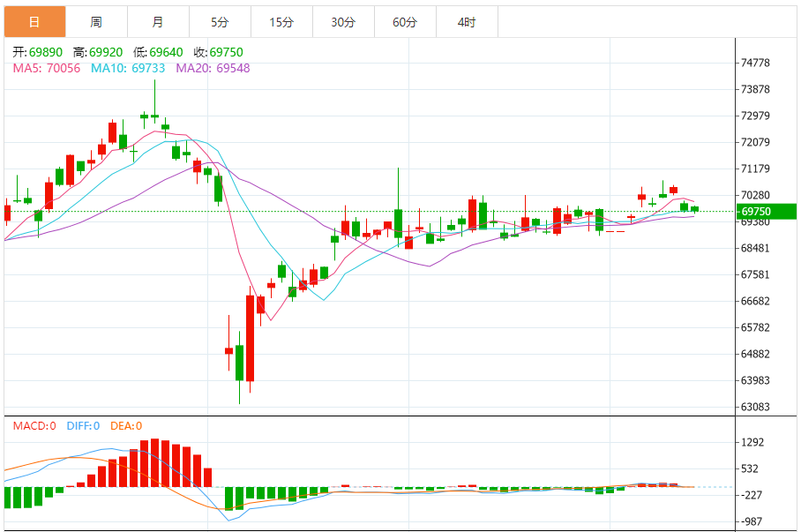Click the 66682 price axis label

(x=755, y=301)
